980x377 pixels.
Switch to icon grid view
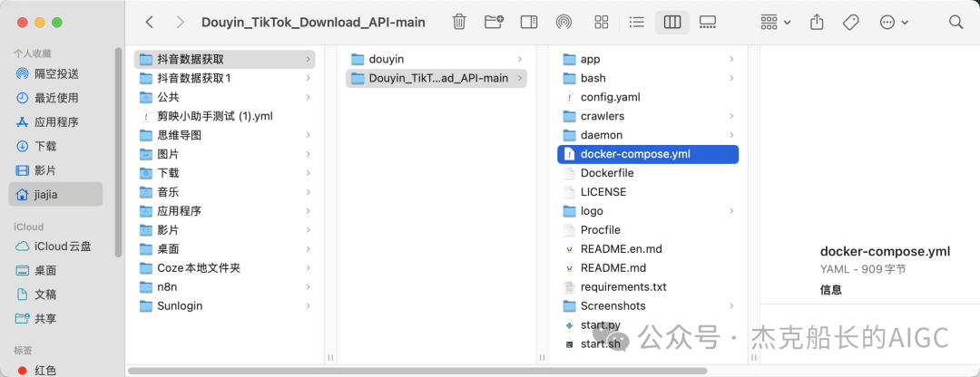click(x=602, y=23)
